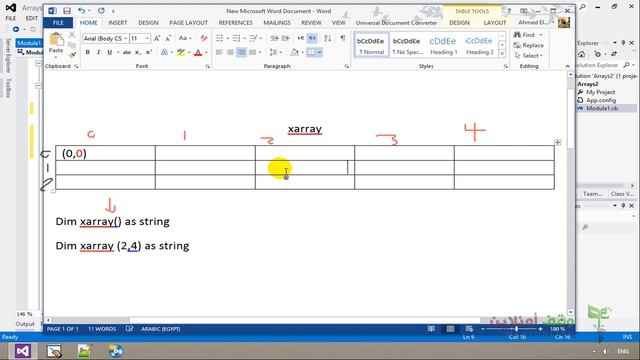This screenshot has height=360, width=640.
Task: Click the Sort A-Z icon
Action: click(327, 38)
